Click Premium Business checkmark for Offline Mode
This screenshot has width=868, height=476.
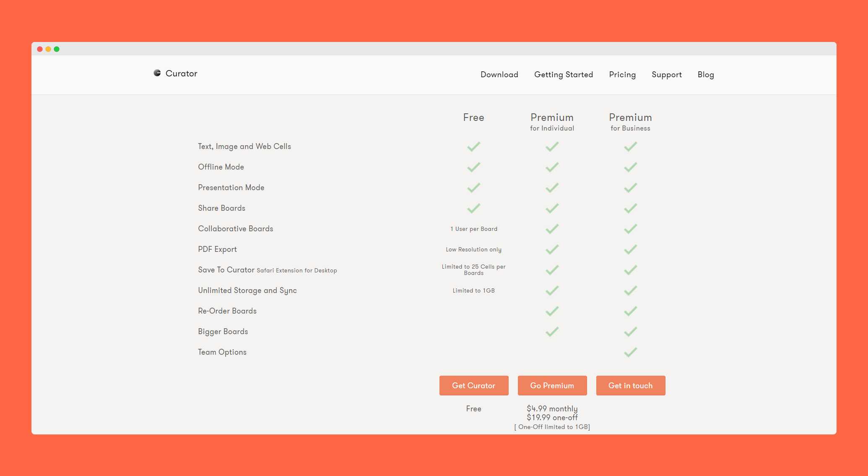631,167
